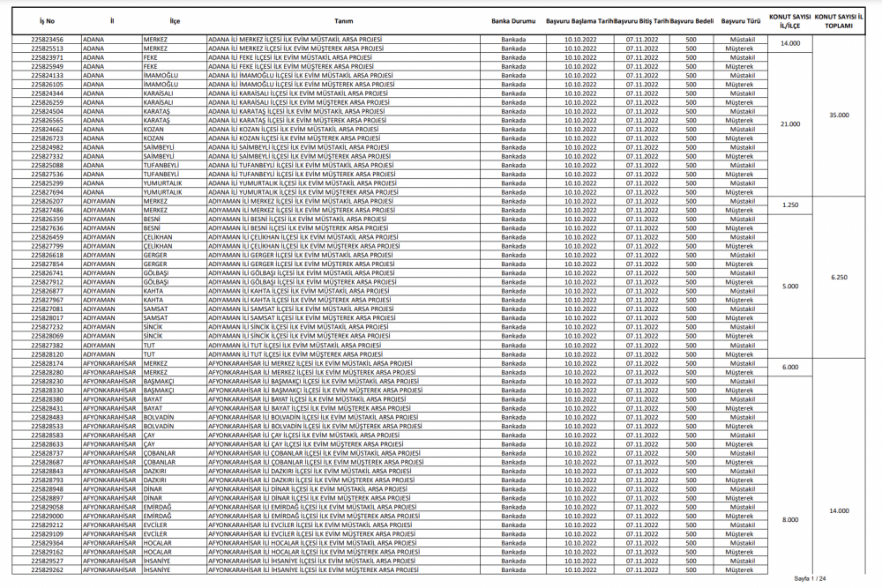
Task: Select the 8.000 count for Afyonkarahisar districts
Action: click(790, 520)
